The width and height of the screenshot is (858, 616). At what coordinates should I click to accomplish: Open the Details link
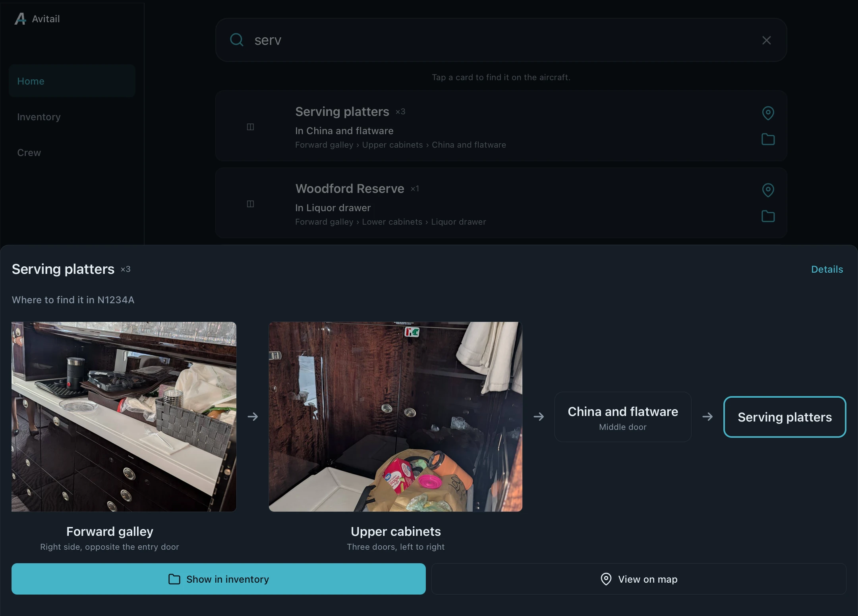click(827, 269)
